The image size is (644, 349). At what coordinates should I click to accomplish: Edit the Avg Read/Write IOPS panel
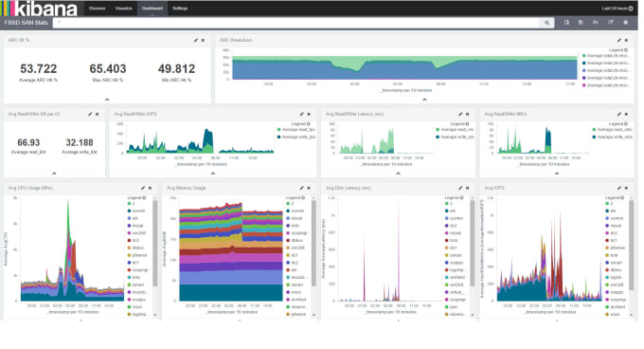click(x=301, y=114)
